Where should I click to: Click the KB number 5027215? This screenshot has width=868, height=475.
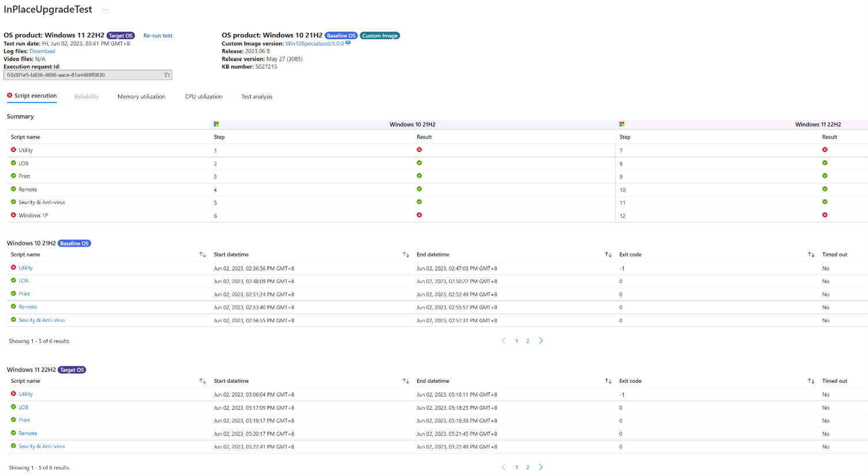(x=266, y=67)
